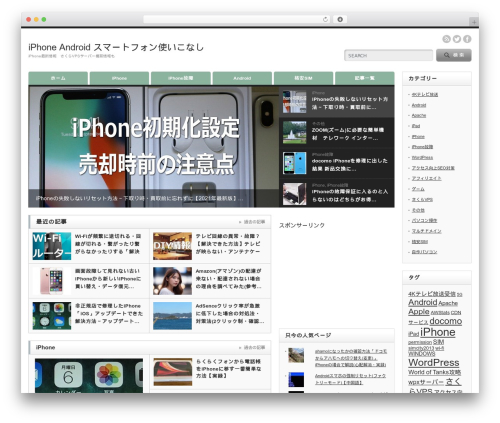Open past articles link in 最近の記事

pyautogui.click(x=252, y=222)
